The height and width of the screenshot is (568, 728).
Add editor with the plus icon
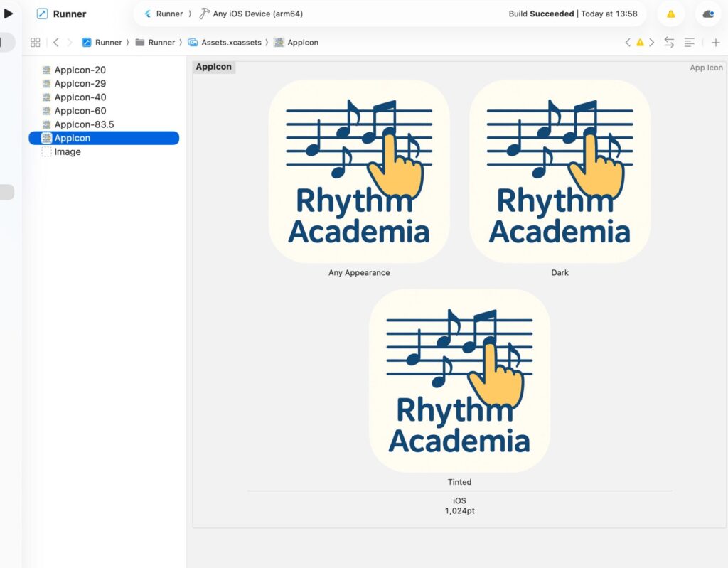coord(716,43)
